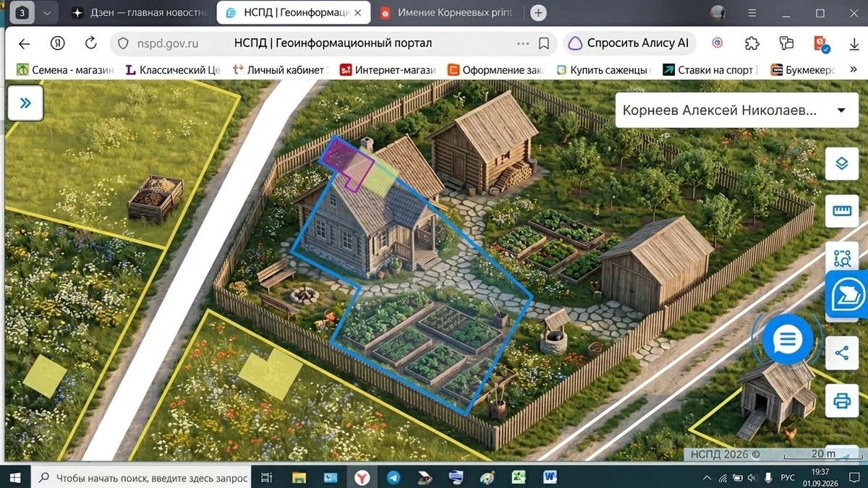Open the blue assistant widget on the right edge

pos(847,296)
